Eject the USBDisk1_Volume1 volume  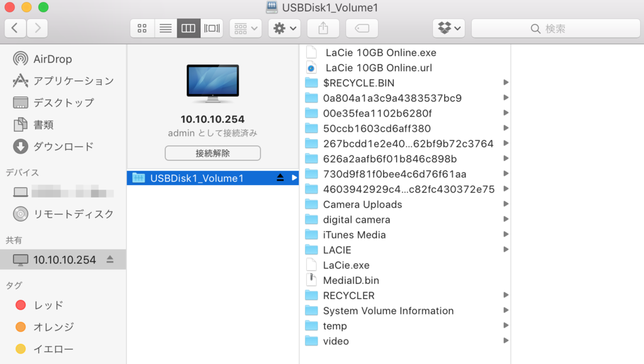click(280, 178)
